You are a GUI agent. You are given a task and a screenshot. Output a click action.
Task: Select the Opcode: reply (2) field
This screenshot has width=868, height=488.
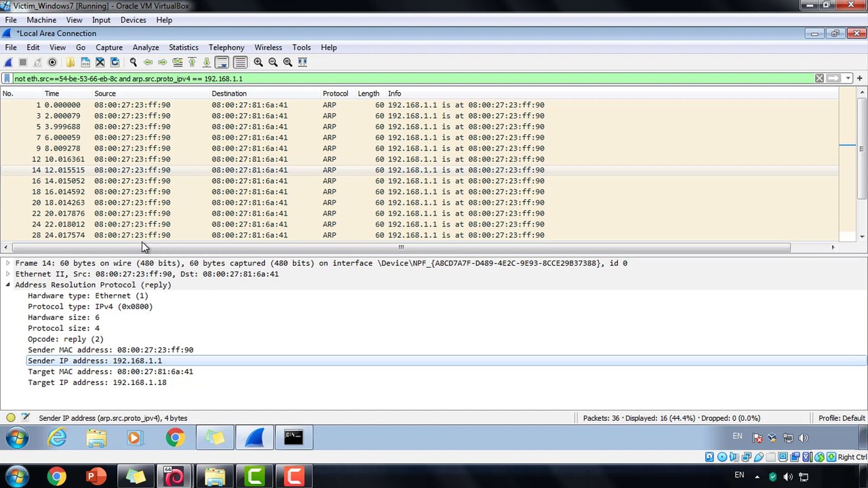(x=66, y=339)
